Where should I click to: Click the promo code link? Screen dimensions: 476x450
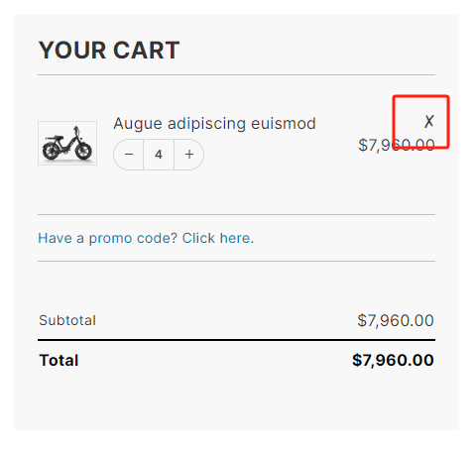(x=146, y=238)
